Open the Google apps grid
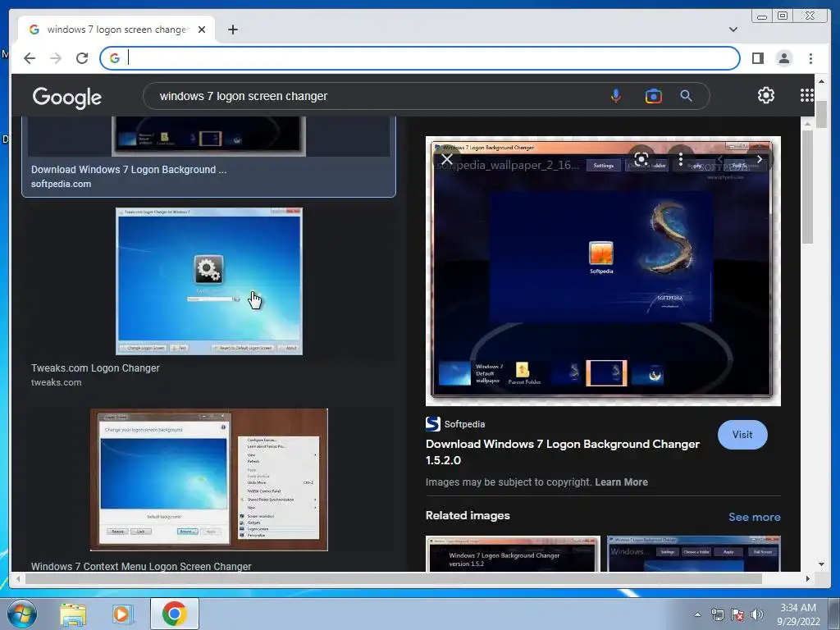The width and height of the screenshot is (840, 630). click(807, 95)
